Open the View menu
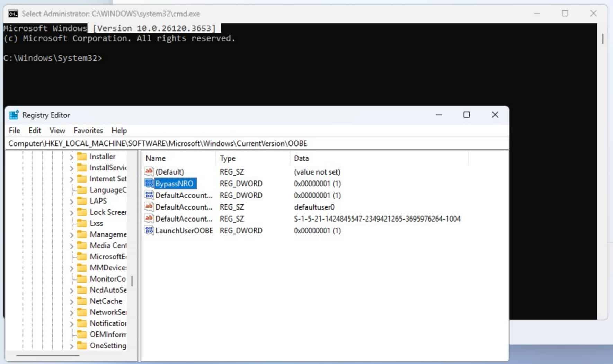This screenshot has height=364, width=613. 57,131
